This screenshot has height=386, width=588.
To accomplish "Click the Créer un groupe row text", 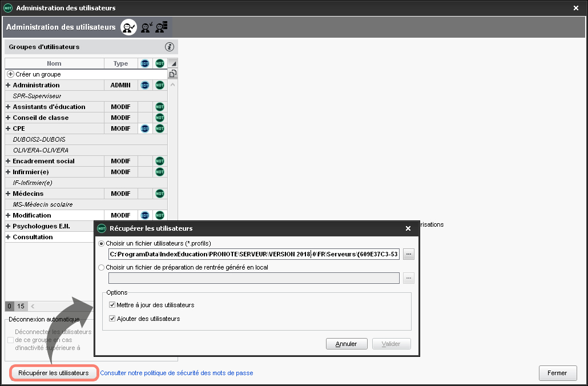I will [x=38, y=74].
